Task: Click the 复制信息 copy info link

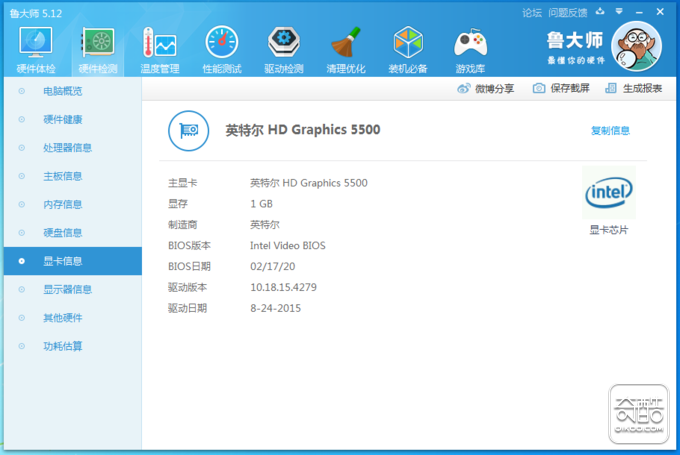Action: pyautogui.click(x=610, y=131)
